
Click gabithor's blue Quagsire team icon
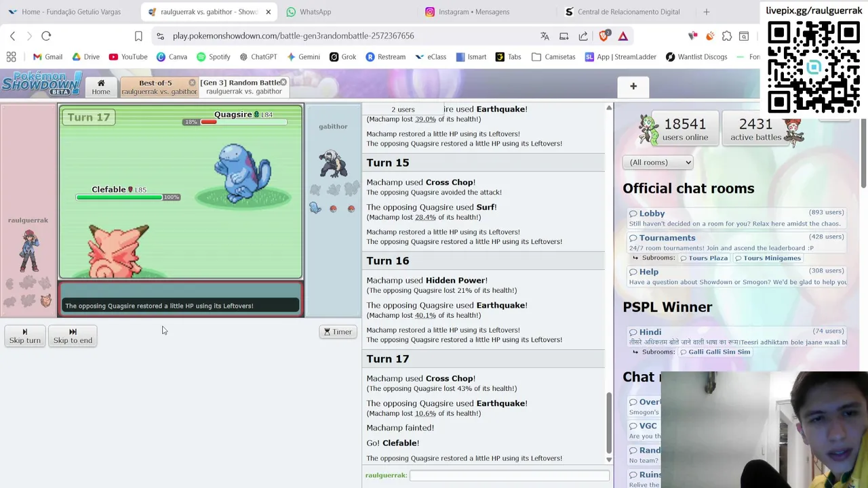pyautogui.click(x=315, y=208)
